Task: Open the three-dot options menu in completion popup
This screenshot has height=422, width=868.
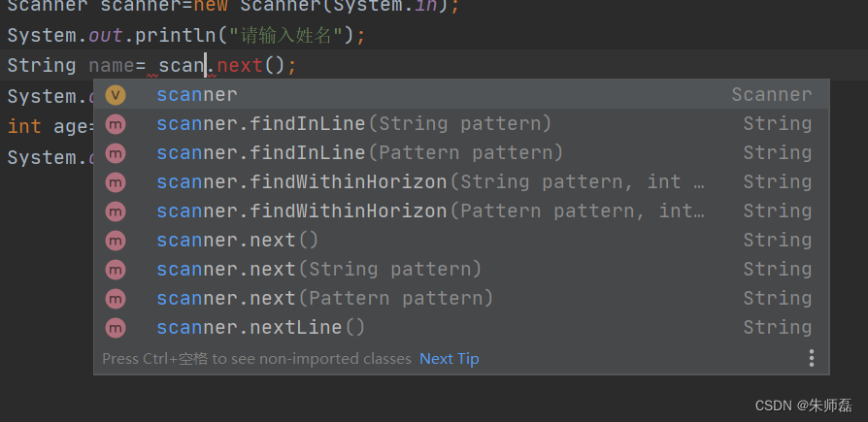Action: click(811, 358)
